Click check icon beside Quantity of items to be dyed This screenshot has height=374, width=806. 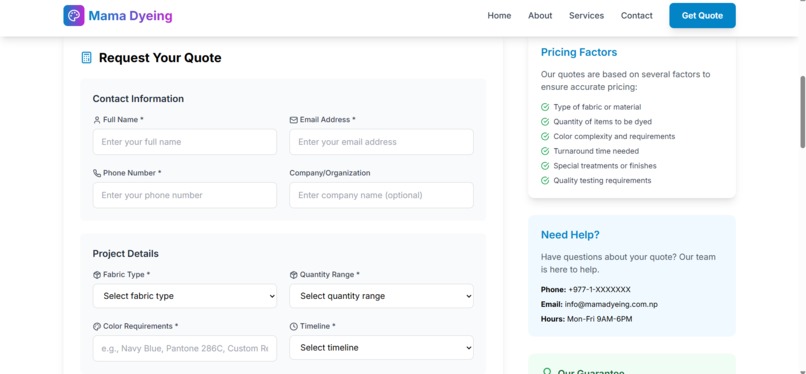(x=545, y=122)
